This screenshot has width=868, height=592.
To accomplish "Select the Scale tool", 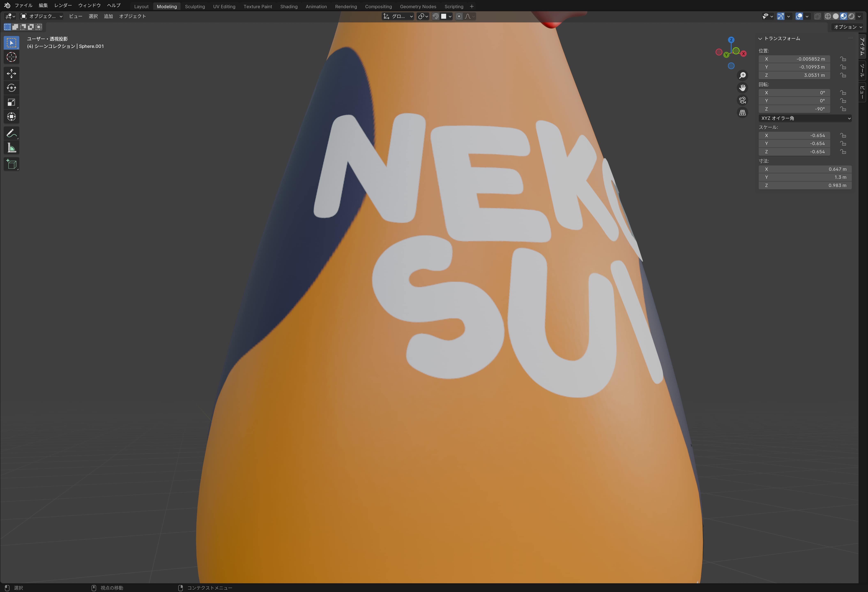I will click(11, 102).
